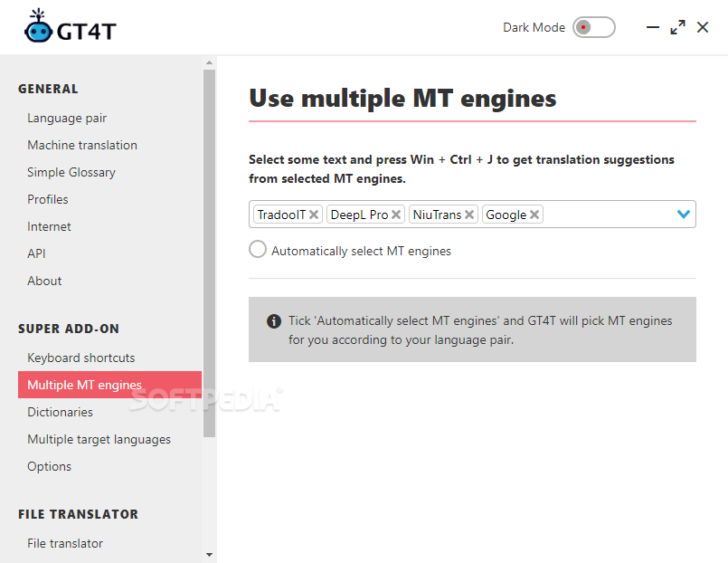Select Multiple MT engines menu item
Viewport: 728px width, 563px height.
click(x=109, y=385)
